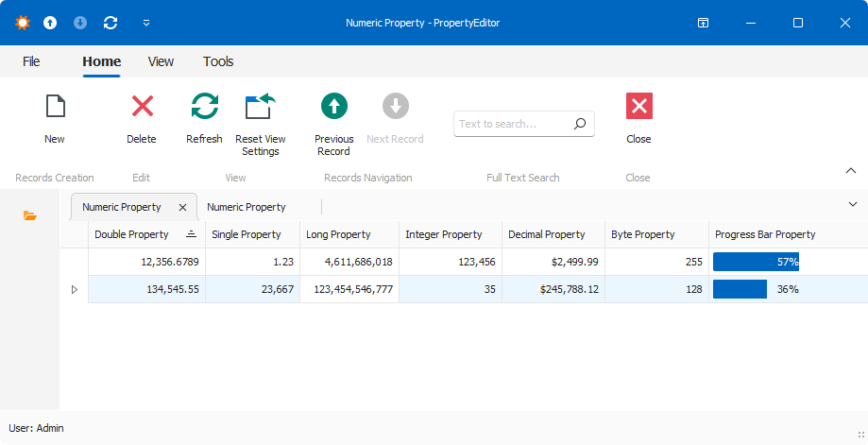
Task: Click the Single Property column header
Action: pos(252,234)
